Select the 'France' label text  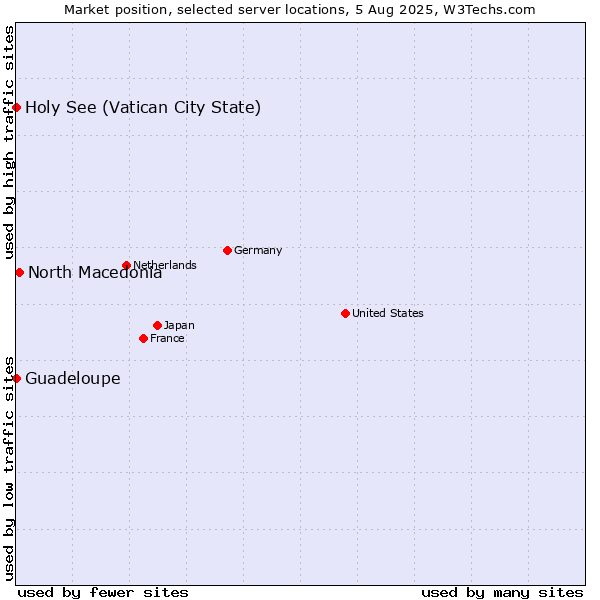(167, 339)
